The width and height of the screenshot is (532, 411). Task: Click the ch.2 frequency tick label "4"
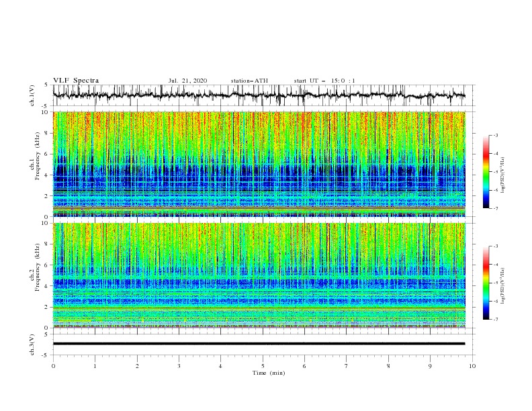[x=47, y=286]
